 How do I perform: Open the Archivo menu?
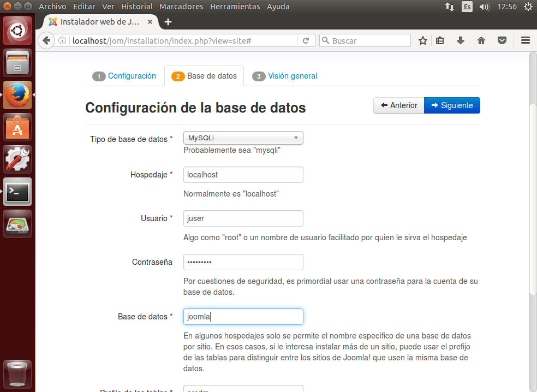[x=52, y=7]
